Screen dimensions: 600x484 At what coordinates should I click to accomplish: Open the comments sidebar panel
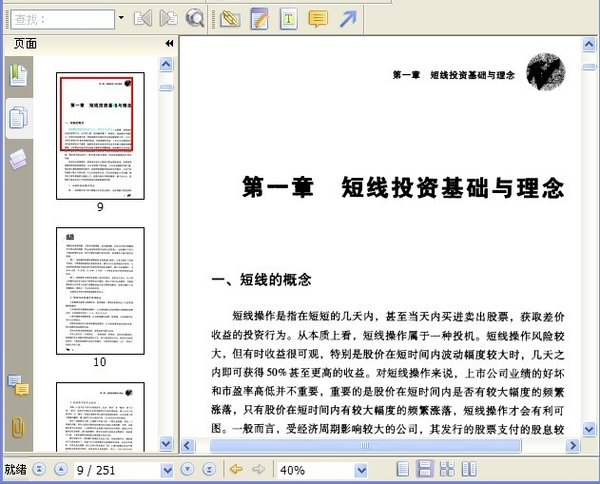18,385
